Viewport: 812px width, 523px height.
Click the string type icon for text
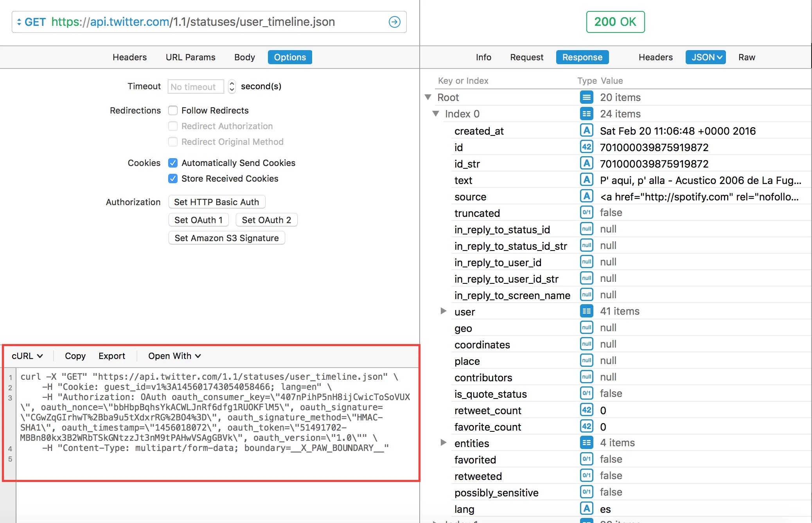coord(586,180)
